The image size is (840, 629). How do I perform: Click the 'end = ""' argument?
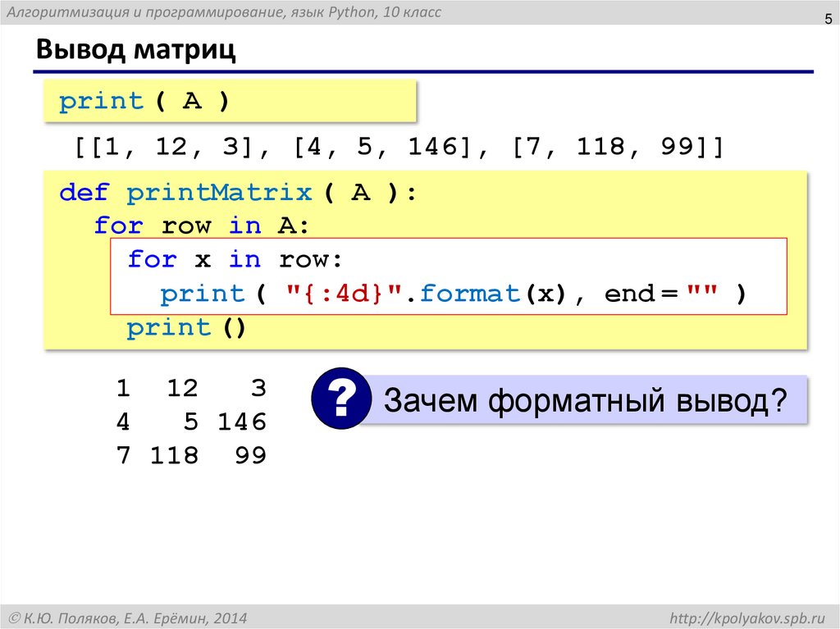click(x=661, y=293)
